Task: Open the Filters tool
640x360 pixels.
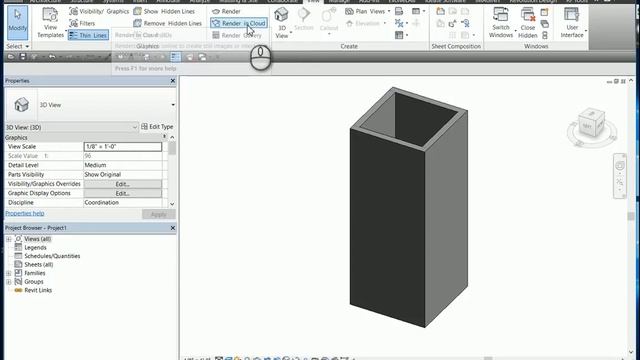Action: tap(82, 23)
